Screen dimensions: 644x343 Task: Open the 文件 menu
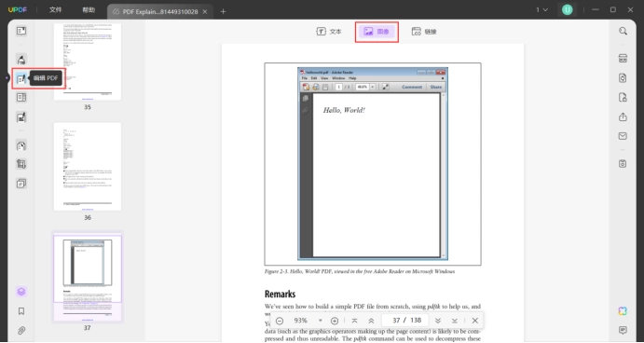tap(55, 10)
